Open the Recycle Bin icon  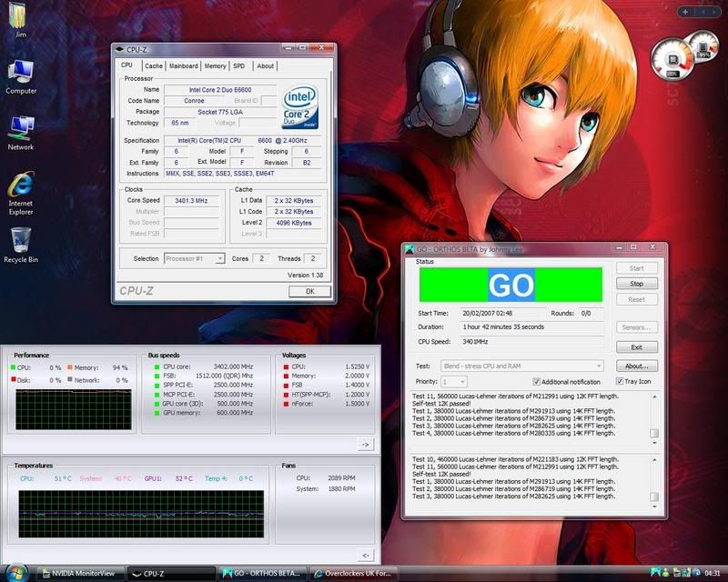point(20,245)
